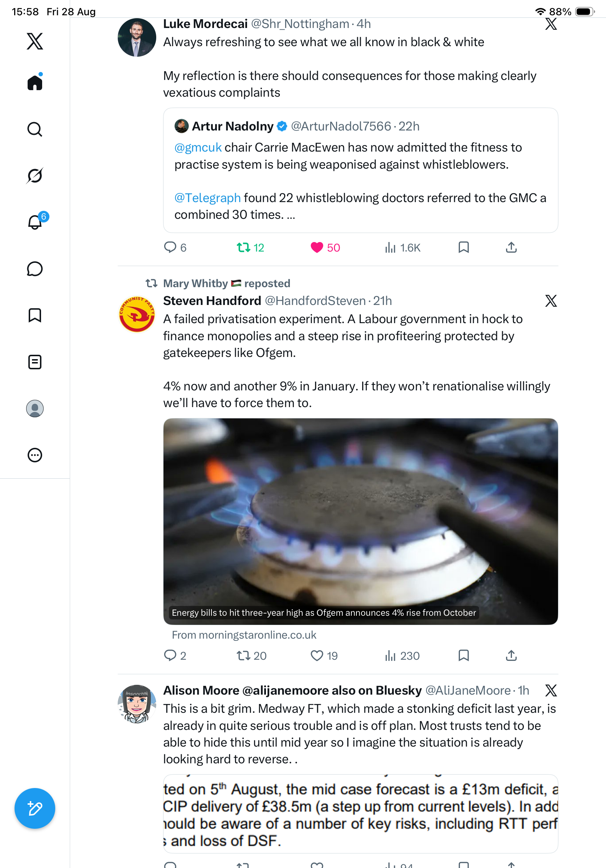Tap the blue compose post button

coord(35,808)
